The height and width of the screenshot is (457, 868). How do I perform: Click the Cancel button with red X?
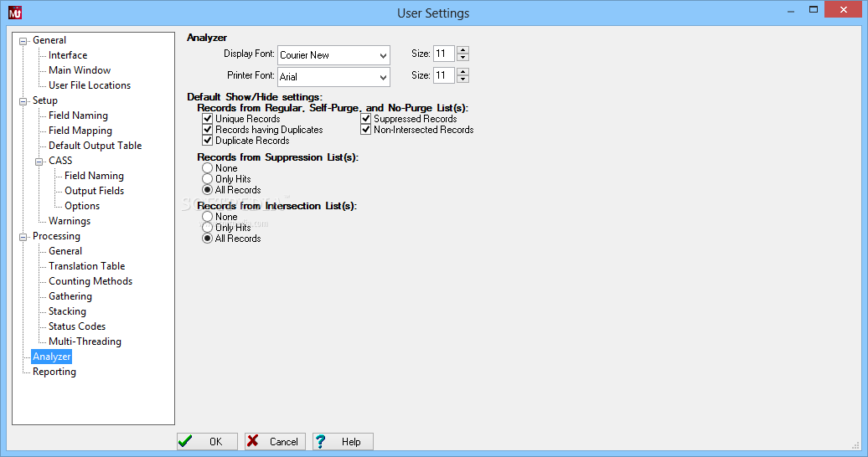(x=275, y=441)
